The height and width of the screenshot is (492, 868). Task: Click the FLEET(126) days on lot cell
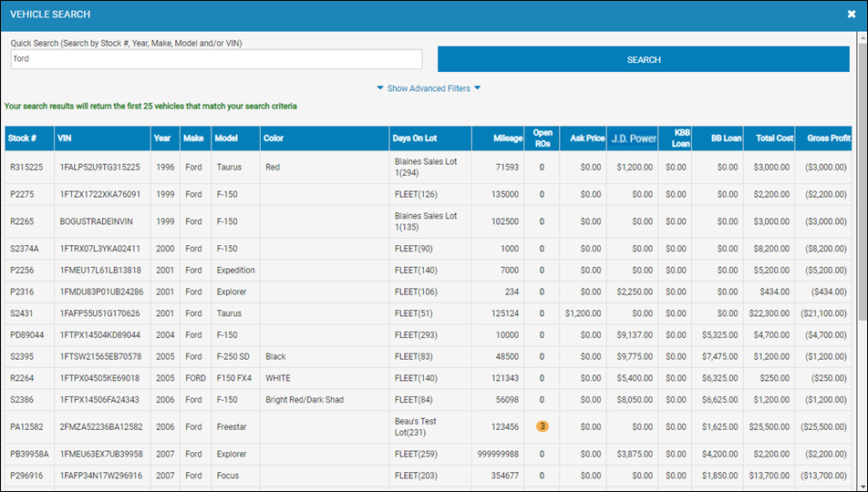[416, 194]
